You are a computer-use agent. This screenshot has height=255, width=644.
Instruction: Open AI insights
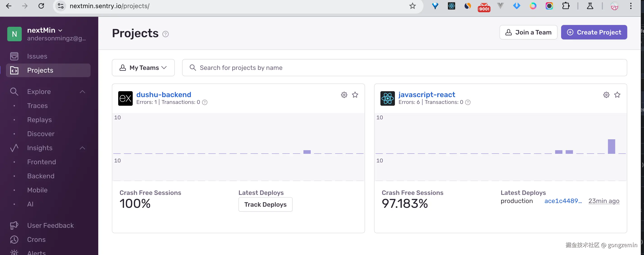tap(30, 204)
